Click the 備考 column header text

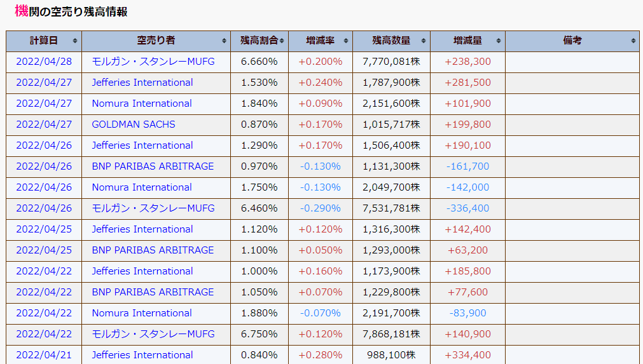tap(572, 41)
